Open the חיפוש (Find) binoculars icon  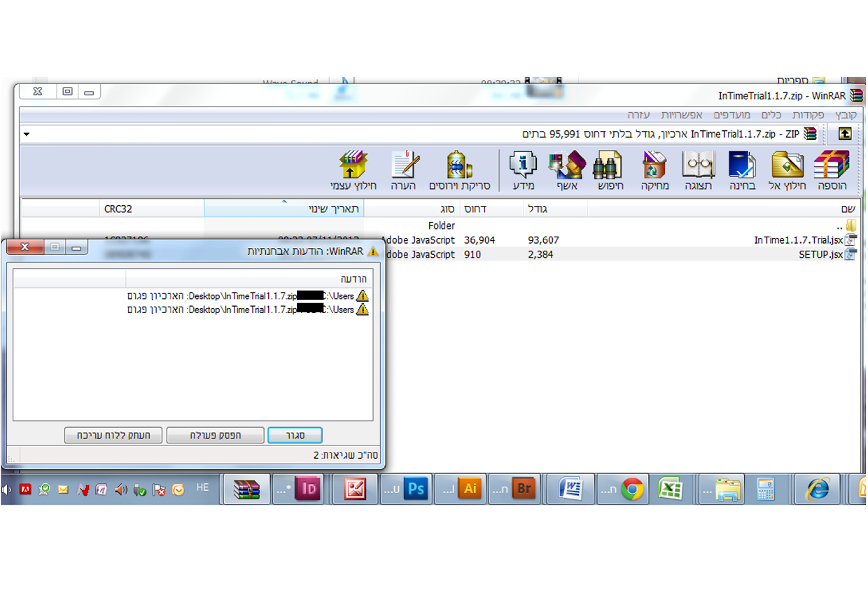pyautogui.click(x=608, y=170)
